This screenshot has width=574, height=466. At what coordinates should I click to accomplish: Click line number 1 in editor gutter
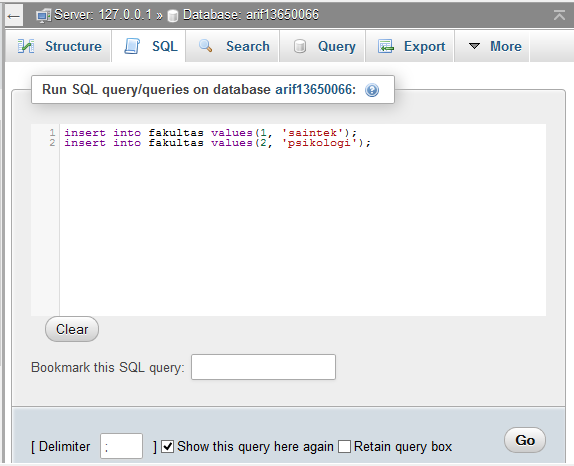[x=52, y=132]
